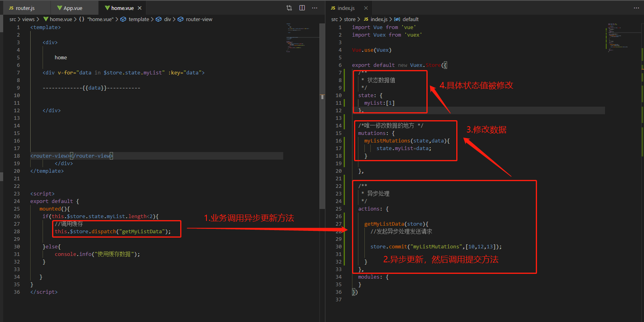Click the "}else{" line
644x322 pixels.
tap(52, 247)
